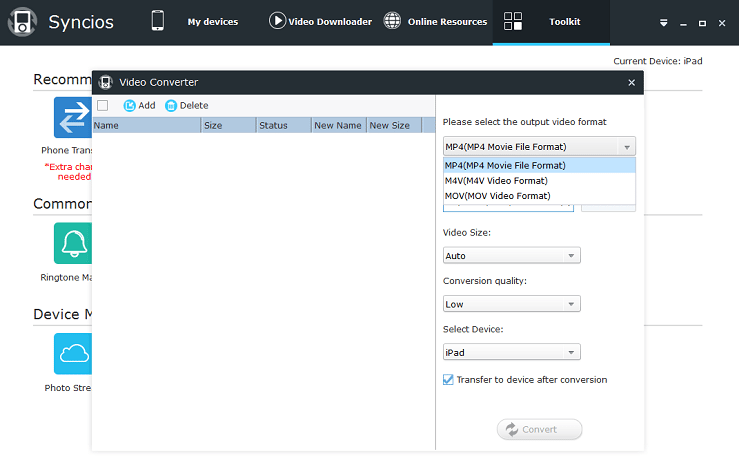The image size is (739, 465).
Task: Open the Select Device iPad dropdown
Action: point(511,352)
